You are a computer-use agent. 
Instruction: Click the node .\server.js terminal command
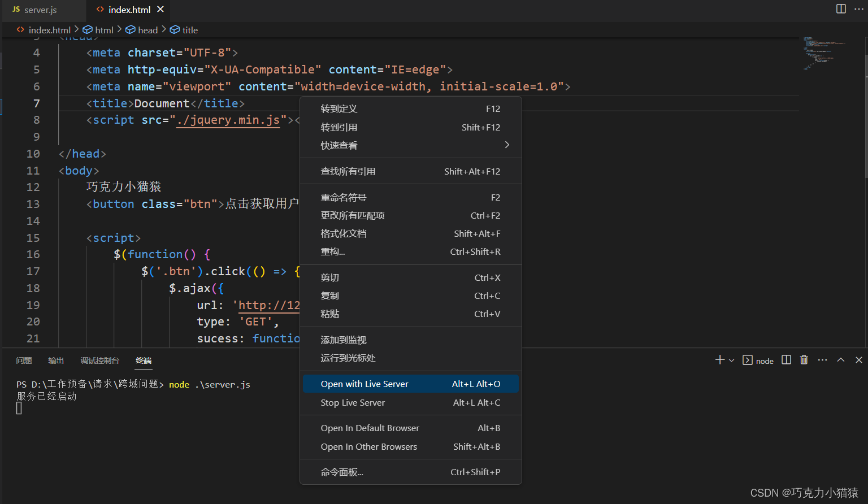click(x=210, y=384)
